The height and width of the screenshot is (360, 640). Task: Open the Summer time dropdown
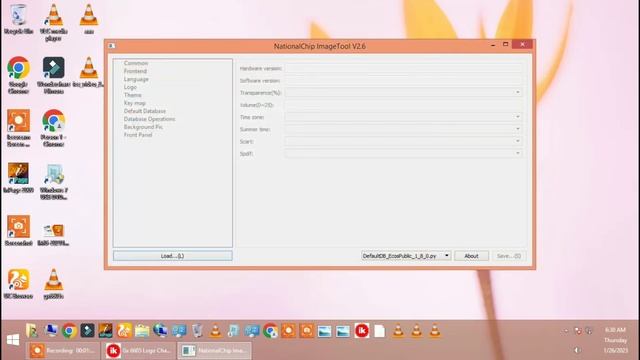pyautogui.click(x=404, y=129)
